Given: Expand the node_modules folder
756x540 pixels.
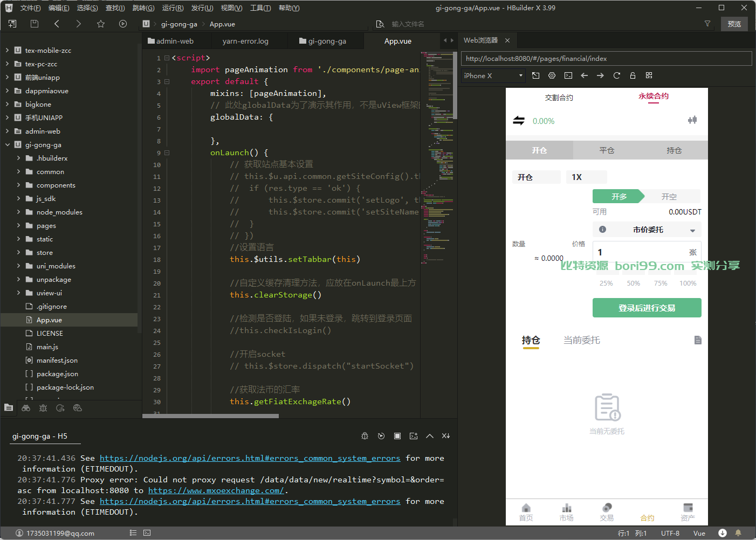Looking at the screenshot, I should click(18, 212).
